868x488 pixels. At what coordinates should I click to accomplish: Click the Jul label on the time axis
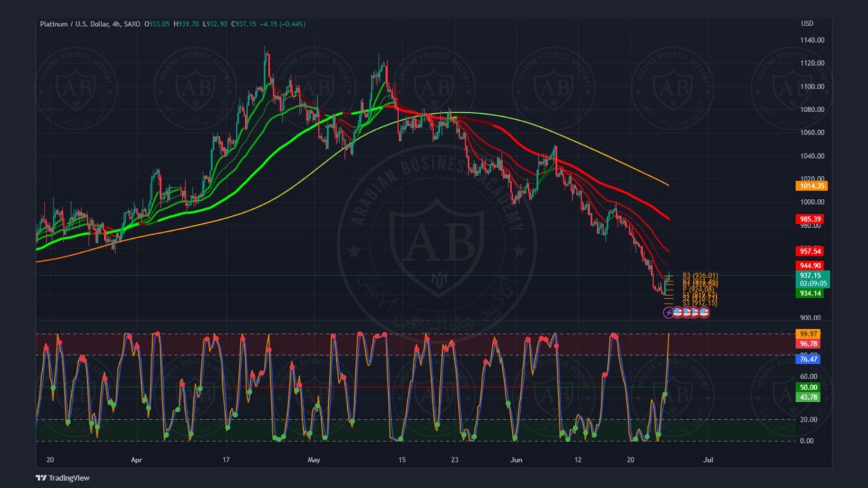pyautogui.click(x=708, y=460)
